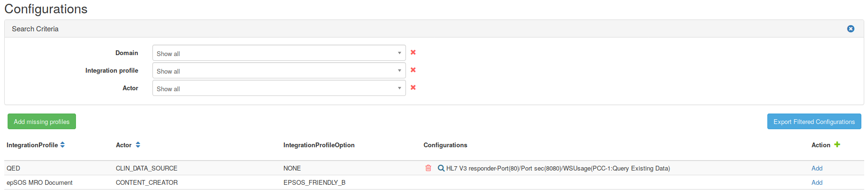Expand the Integration profile dropdown
Viewport: 868px width, 190px height.
pyautogui.click(x=279, y=70)
